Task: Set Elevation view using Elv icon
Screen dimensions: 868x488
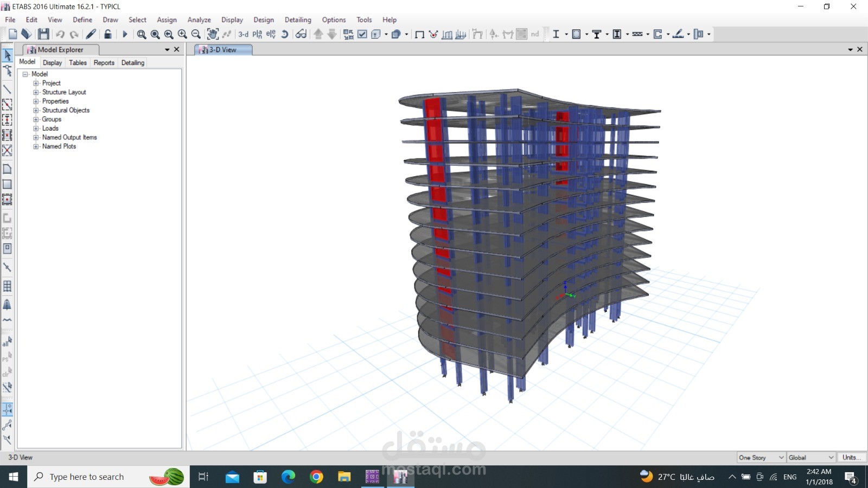Action: point(271,34)
